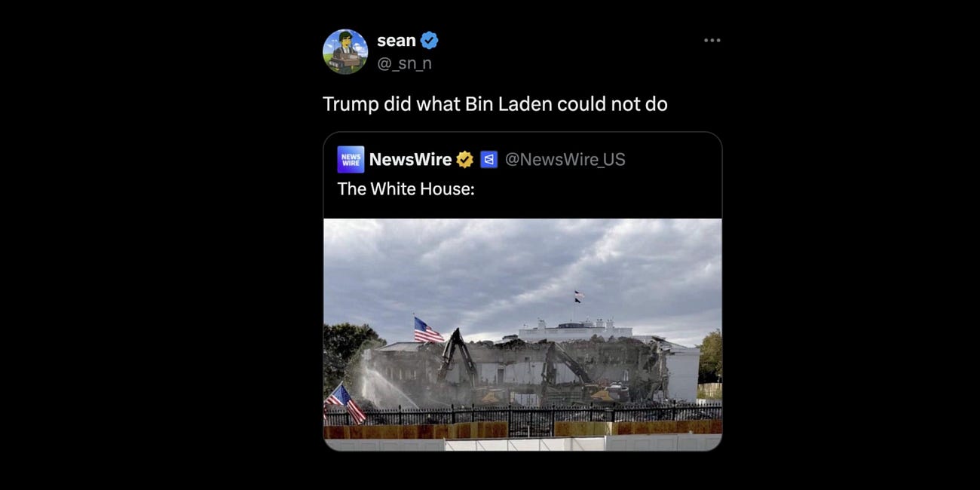Open the @_sn_n handle link

click(x=404, y=63)
